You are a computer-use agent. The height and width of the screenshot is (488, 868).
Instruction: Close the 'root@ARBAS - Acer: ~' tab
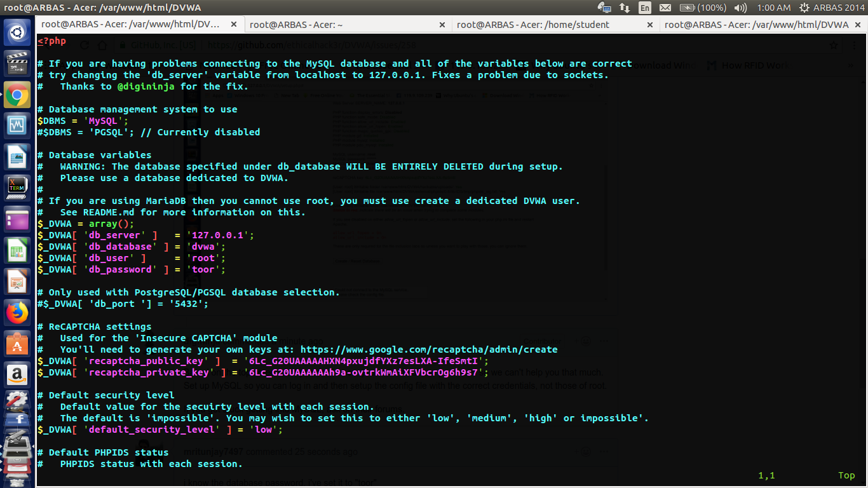tap(442, 25)
